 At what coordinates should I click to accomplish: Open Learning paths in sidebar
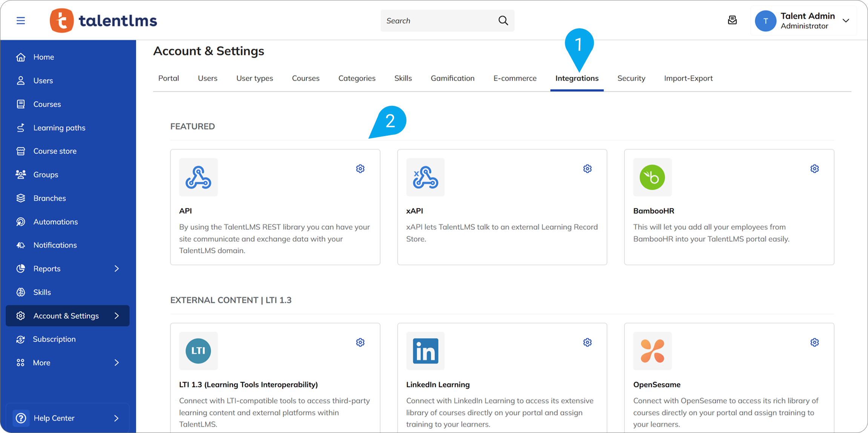tap(59, 128)
